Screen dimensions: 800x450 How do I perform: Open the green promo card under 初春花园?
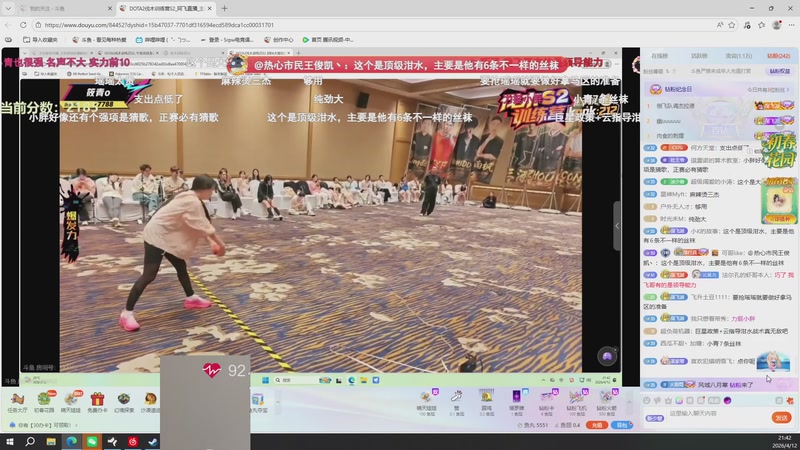[779, 201]
